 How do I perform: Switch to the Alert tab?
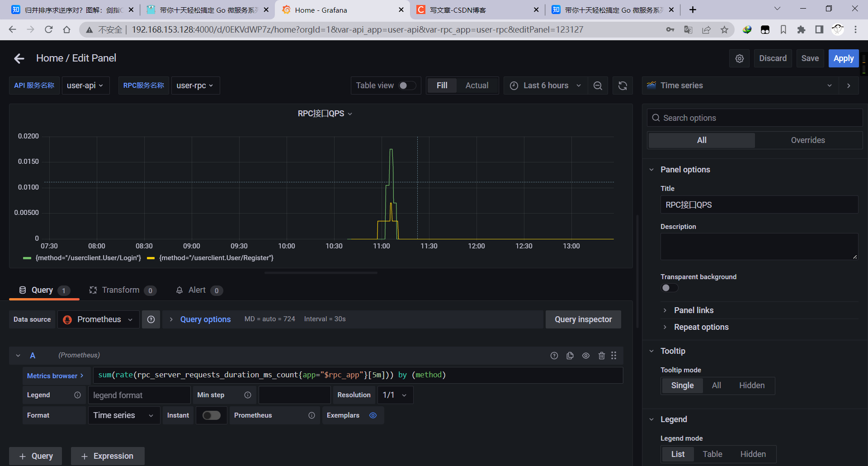199,290
